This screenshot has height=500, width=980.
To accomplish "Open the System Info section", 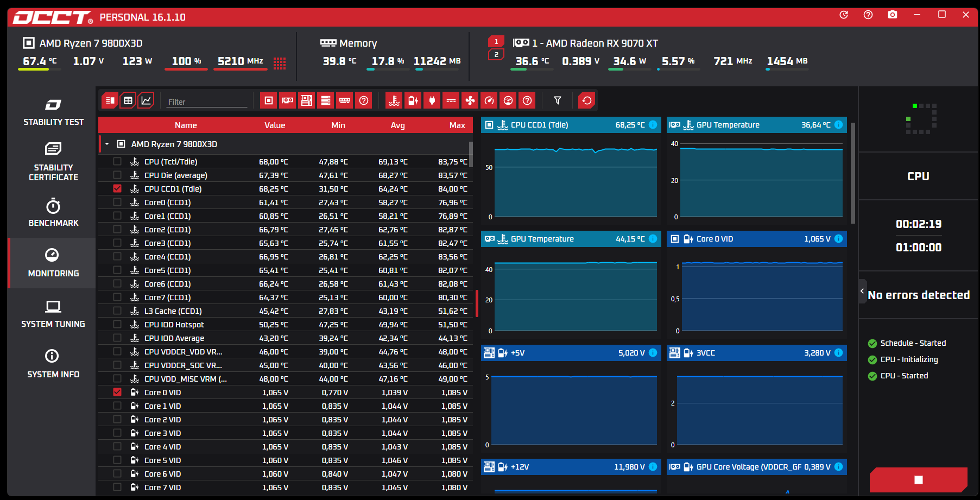I will point(53,364).
